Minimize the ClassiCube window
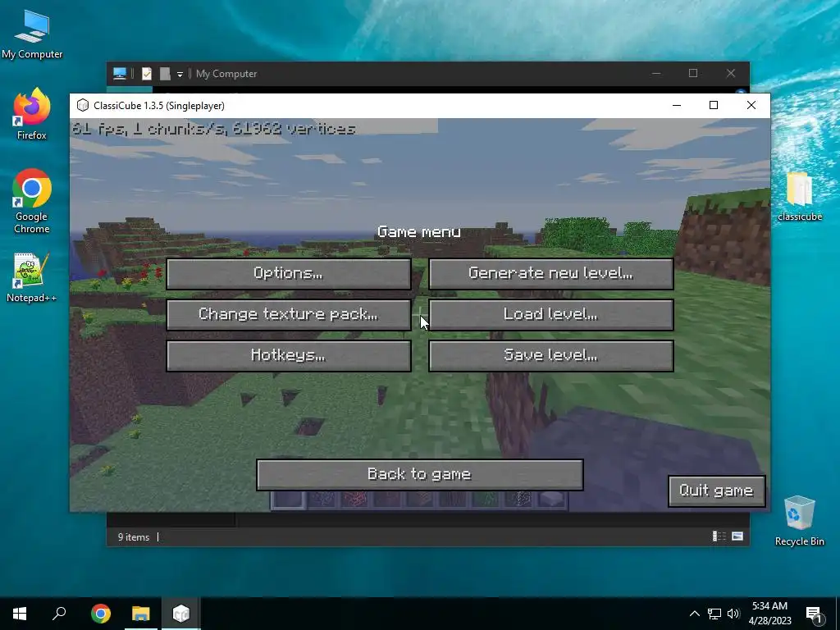 click(677, 106)
